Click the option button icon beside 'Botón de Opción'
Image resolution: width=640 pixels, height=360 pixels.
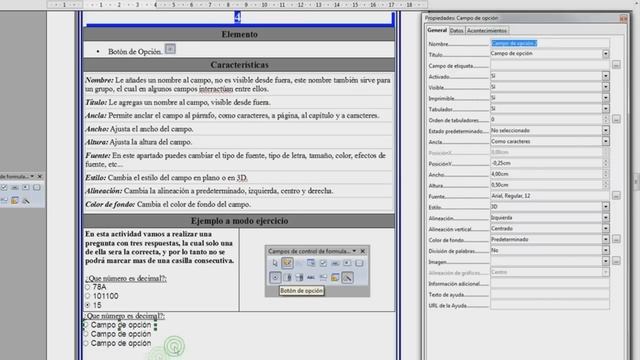(170, 49)
